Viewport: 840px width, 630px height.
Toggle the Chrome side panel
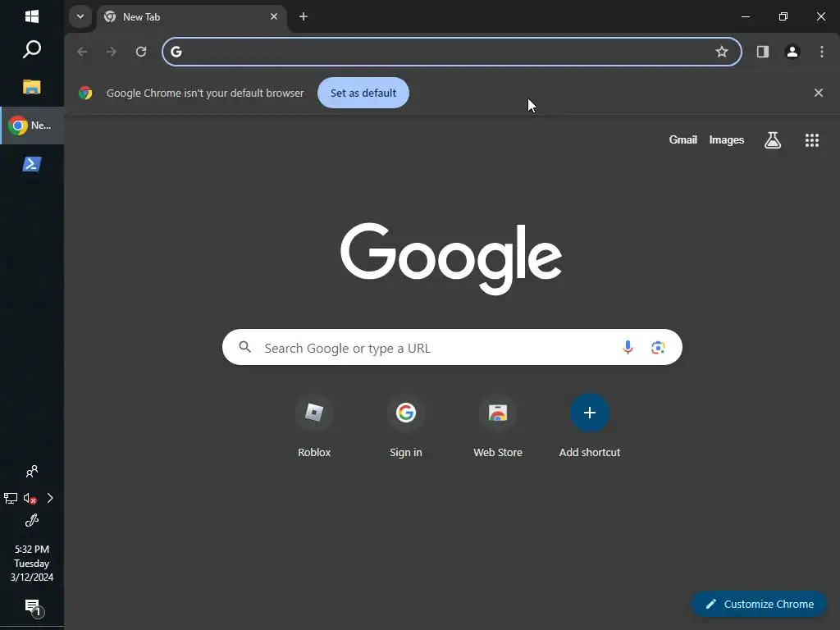[762, 52]
